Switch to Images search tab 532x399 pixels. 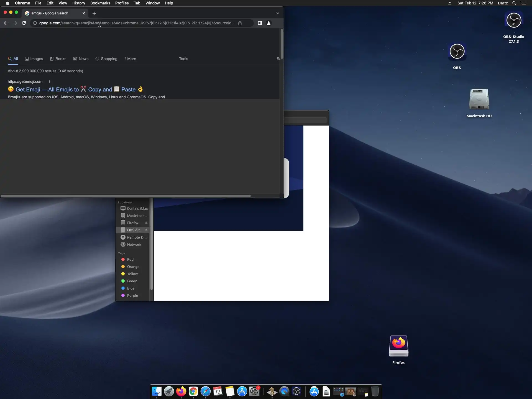point(34,59)
